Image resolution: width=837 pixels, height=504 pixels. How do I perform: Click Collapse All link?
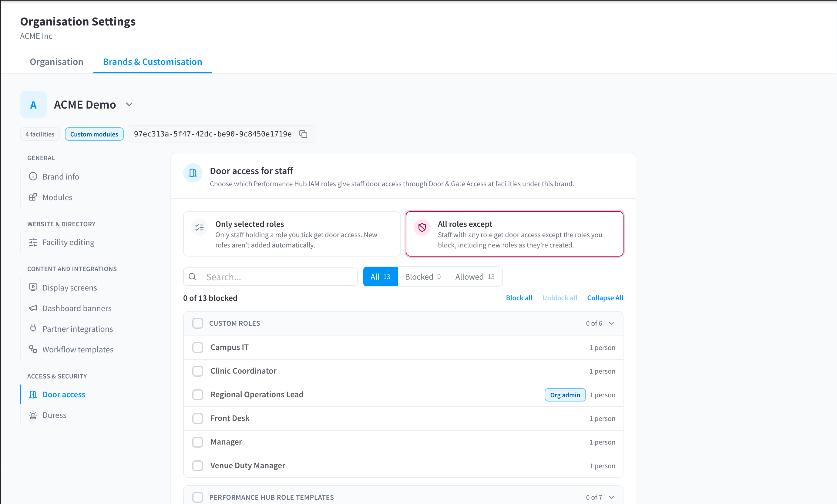click(605, 298)
